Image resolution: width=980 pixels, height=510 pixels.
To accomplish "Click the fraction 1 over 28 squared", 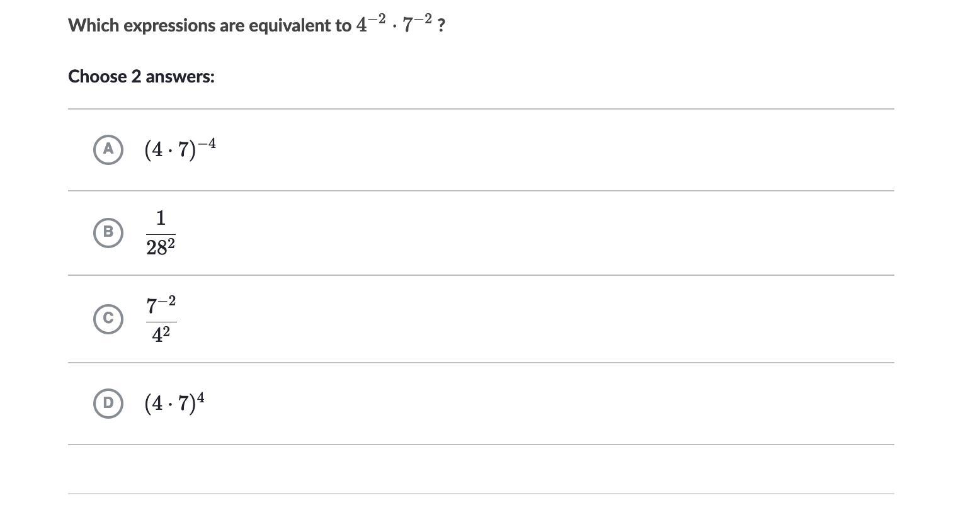I will pos(161,233).
